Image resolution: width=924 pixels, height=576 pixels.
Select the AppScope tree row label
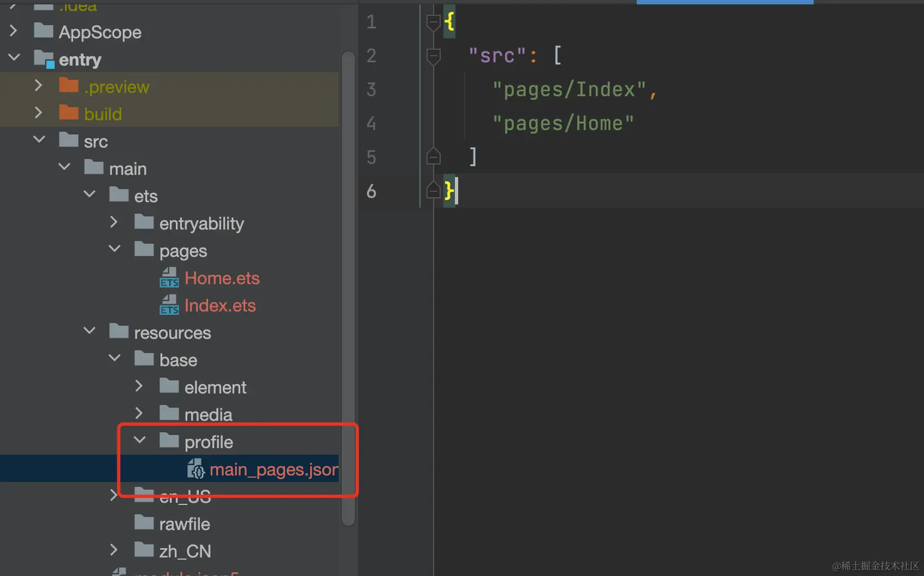pyautogui.click(x=100, y=32)
